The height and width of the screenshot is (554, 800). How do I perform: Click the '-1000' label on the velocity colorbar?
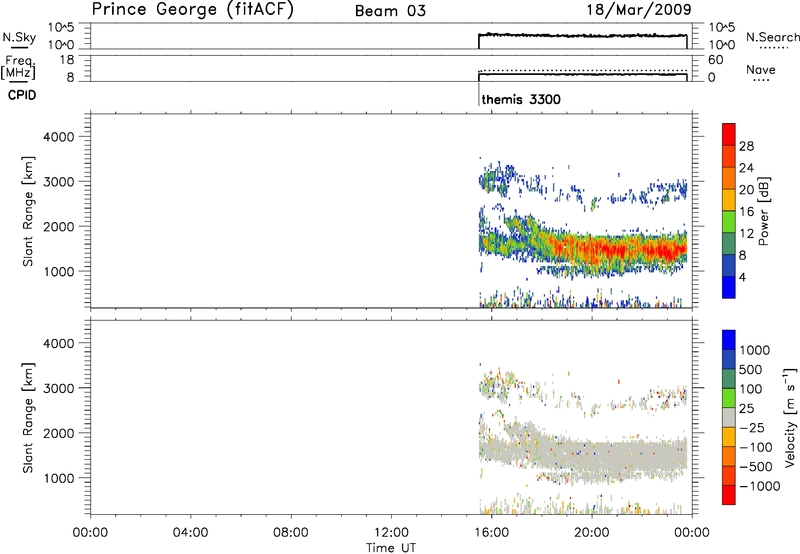pos(759,486)
